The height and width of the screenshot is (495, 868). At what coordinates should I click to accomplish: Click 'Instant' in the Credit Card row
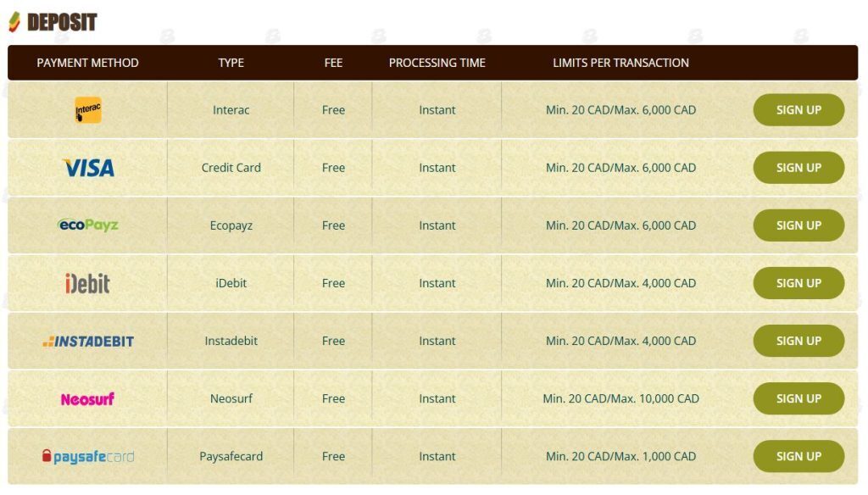(437, 167)
